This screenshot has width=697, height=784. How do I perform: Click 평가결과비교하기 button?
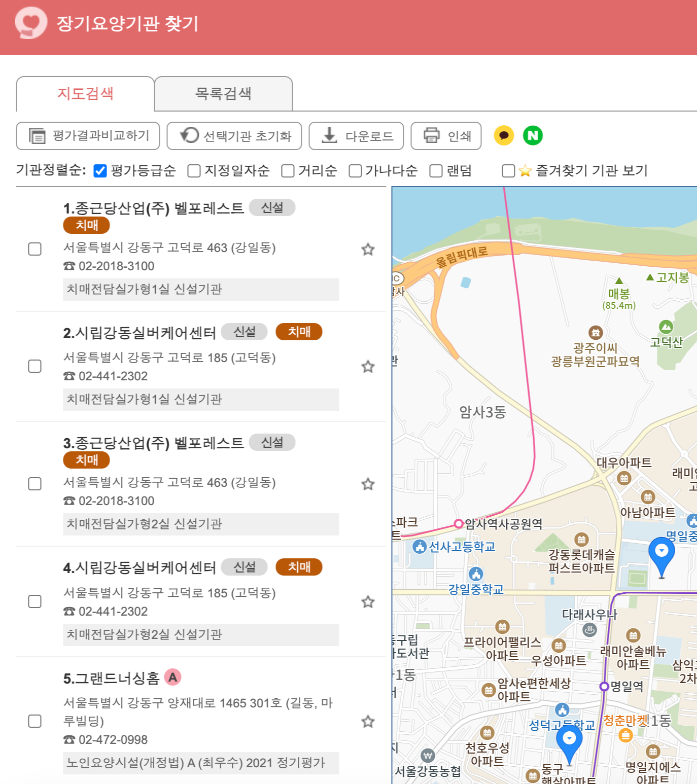tap(88, 136)
